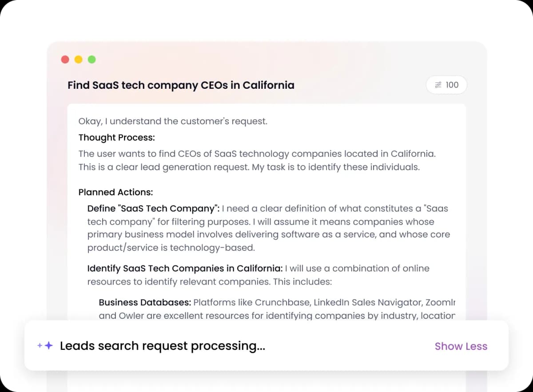Viewport: 533px width, 392px height.
Task: Click the green maximize dot
Action: (x=91, y=59)
